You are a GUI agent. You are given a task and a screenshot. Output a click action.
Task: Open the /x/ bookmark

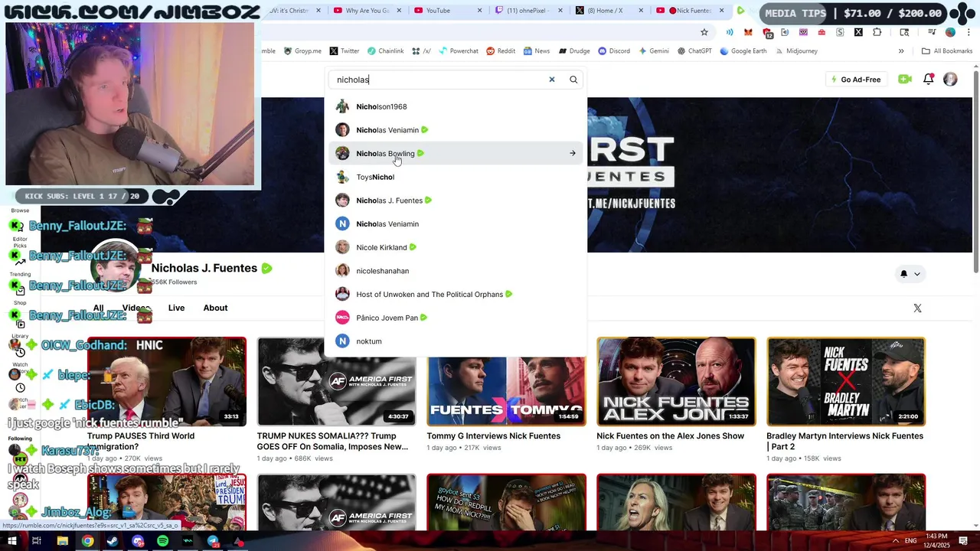pos(421,51)
